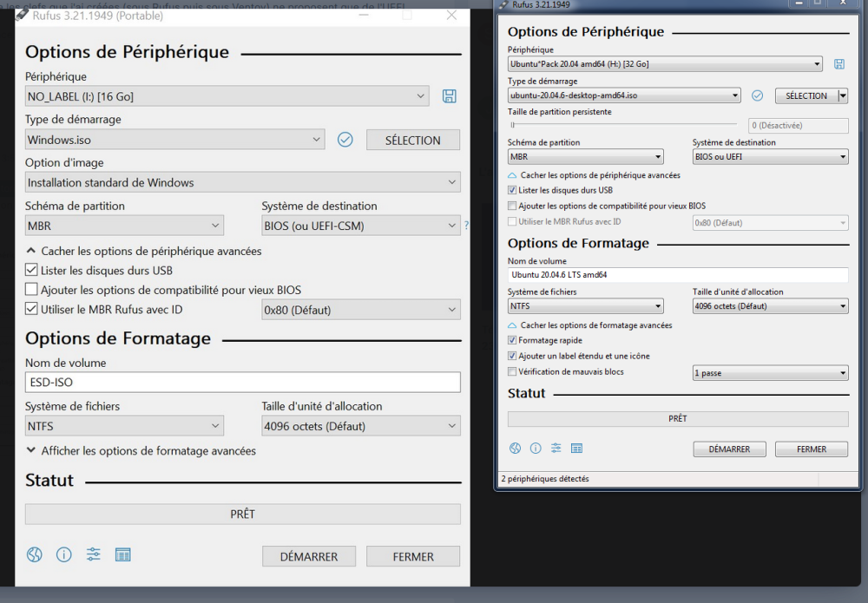The image size is (868, 603).
Task: Open the info icon in left Rufus window
Action: pyautogui.click(x=64, y=554)
